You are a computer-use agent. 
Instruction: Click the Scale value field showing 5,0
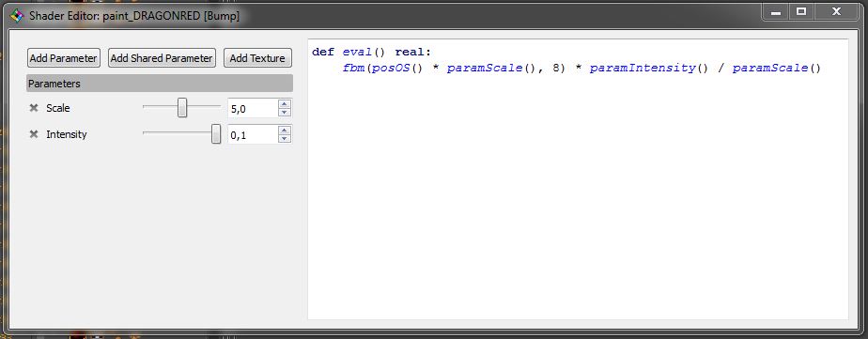coord(253,108)
